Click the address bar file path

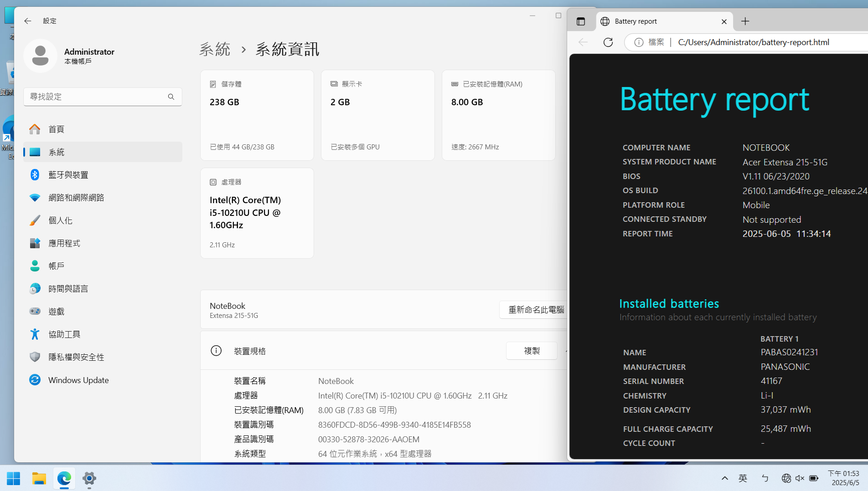pyautogui.click(x=754, y=42)
